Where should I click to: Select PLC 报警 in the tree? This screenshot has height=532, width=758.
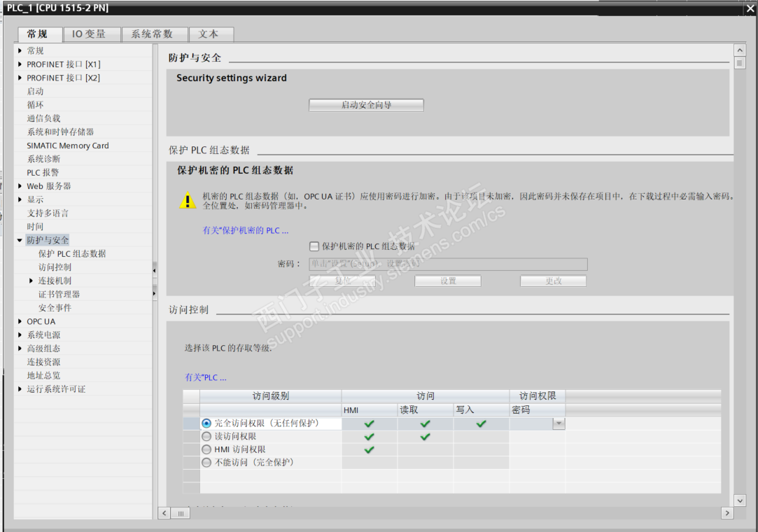(x=43, y=172)
